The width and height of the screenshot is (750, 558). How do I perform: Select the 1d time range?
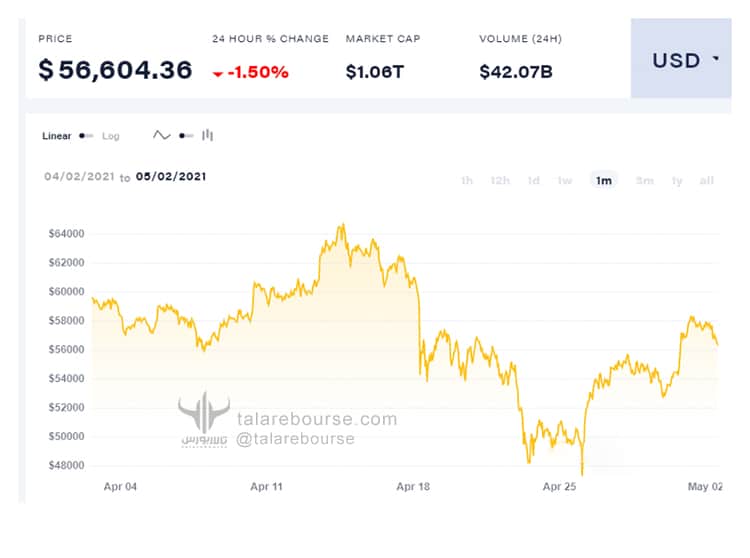point(534,181)
